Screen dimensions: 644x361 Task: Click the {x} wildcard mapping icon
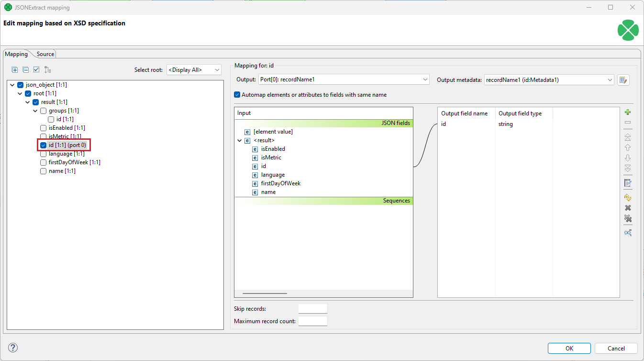(x=628, y=232)
